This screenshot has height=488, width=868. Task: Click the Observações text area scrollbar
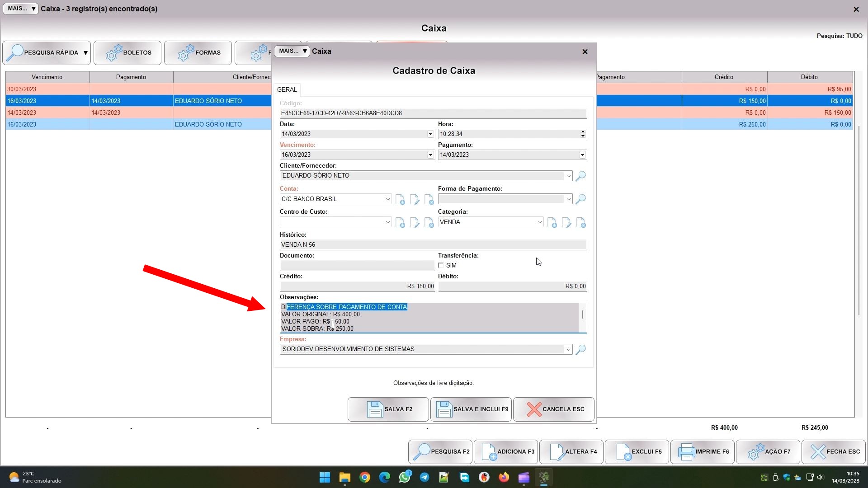(x=583, y=314)
